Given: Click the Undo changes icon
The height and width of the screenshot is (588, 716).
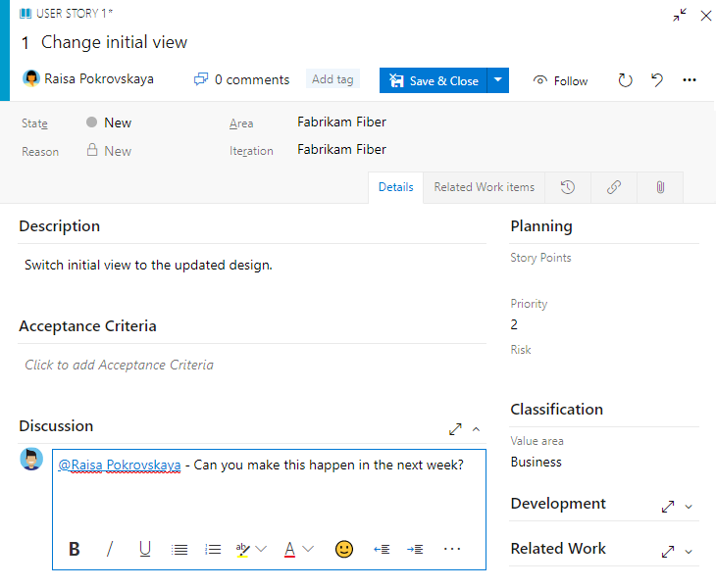Looking at the screenshot, I should pos(657,80).
